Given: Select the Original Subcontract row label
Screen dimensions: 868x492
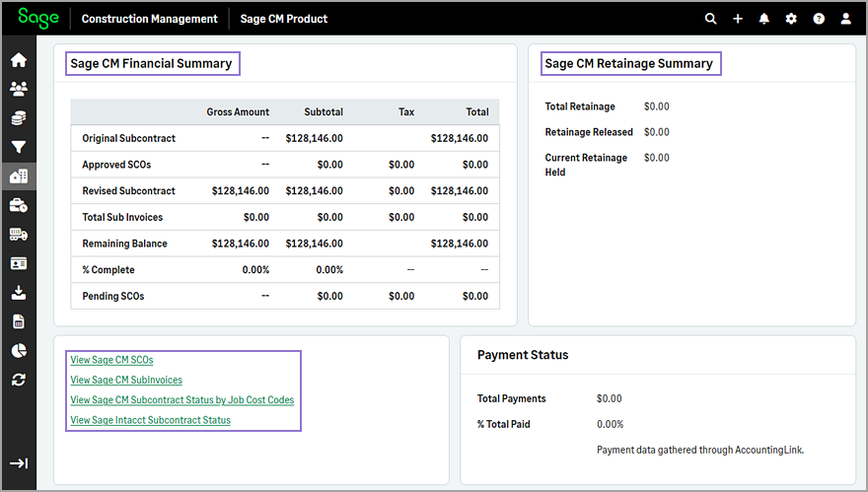Looking at the screenshot, I should click(x=129, y=138).
